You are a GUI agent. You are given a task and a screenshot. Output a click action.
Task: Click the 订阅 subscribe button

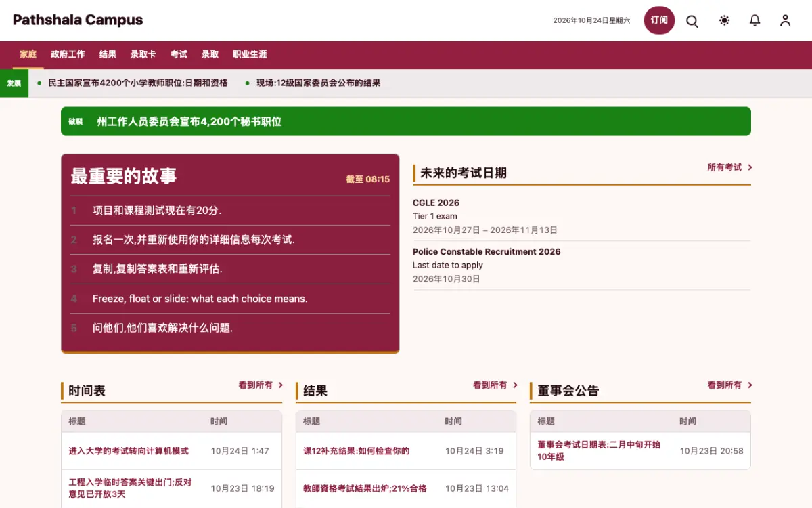pyautogui.click(x=659, y=20)
